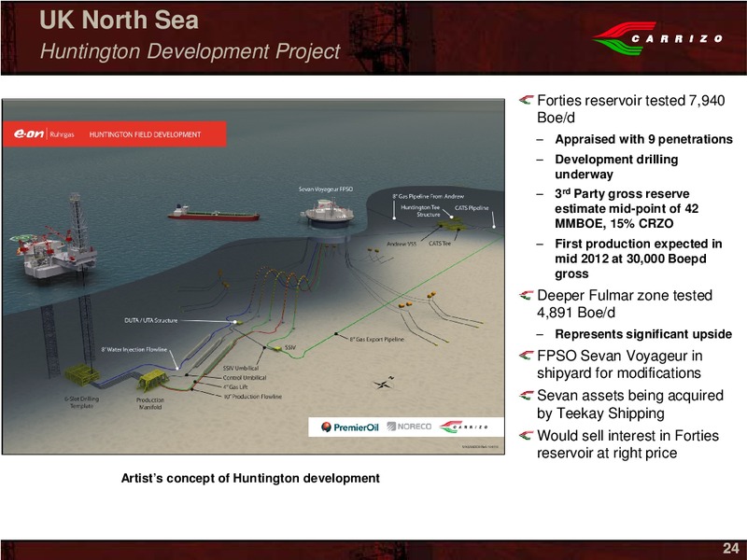The height and width of the screenshot is (560, 747).
Task: Click the compass rose on the seabed
Action: point(384,382)
